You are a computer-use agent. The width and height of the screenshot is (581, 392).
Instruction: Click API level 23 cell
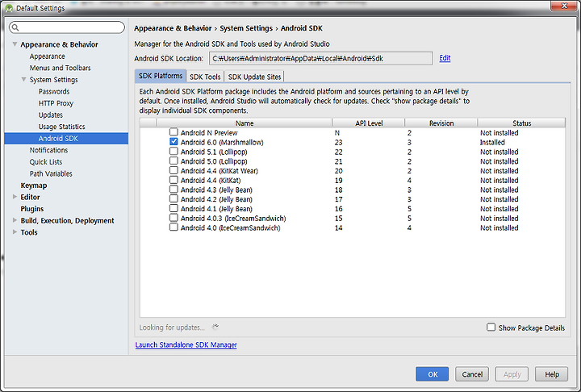pyautogui.click(x=339, y=142)
